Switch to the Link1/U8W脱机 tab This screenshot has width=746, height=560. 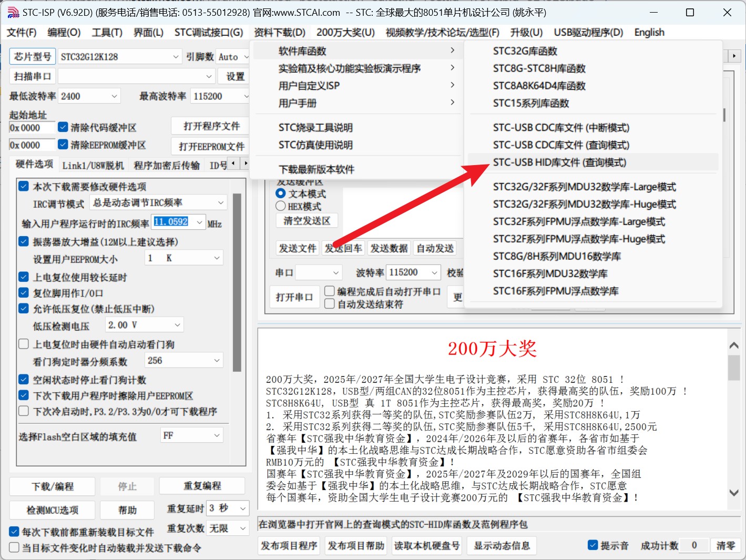click(93, 165)
